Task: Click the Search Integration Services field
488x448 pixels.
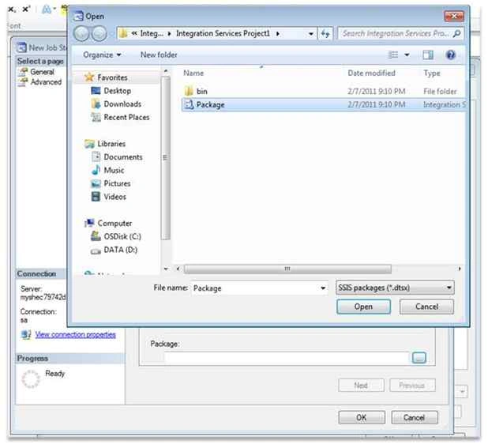Action: [x=396, y=34]
